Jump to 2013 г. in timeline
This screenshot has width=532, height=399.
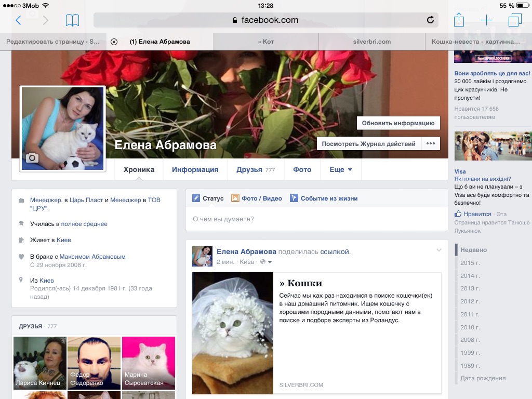(x=470, y=288)
